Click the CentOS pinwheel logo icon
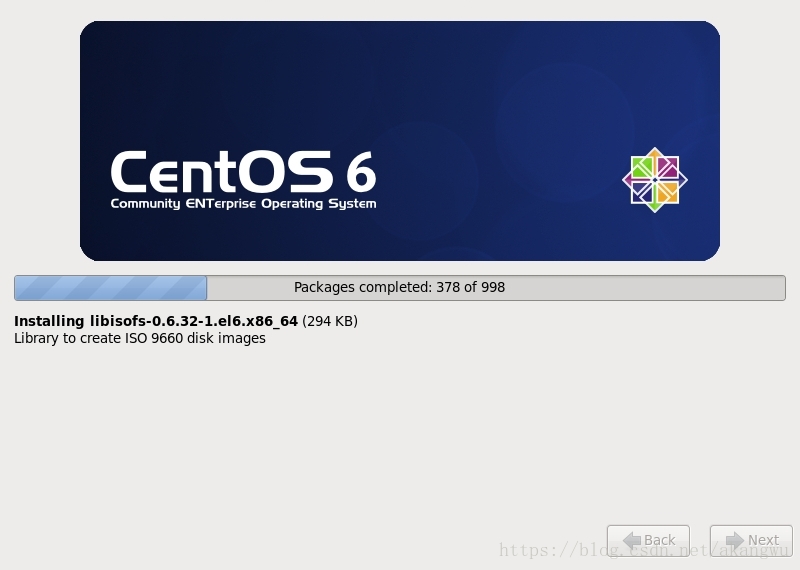 pos(655,180)
